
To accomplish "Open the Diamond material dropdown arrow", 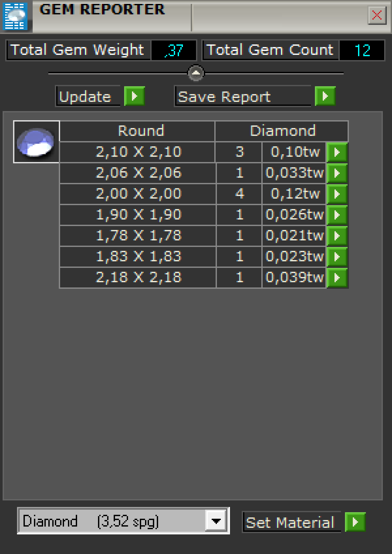I will pos(216,521).
